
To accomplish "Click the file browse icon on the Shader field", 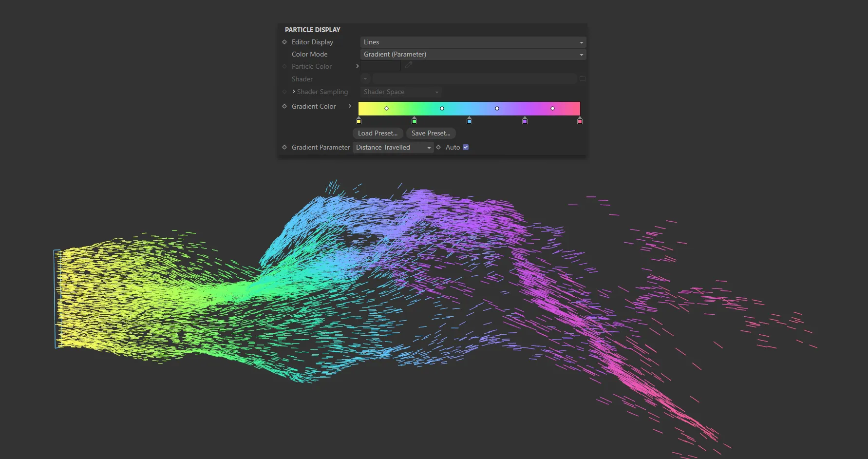I will (583, 78).
